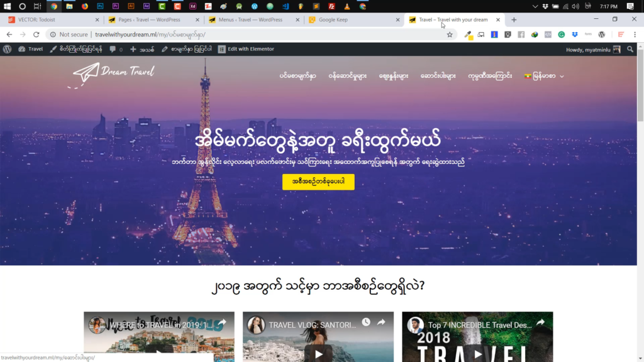This screenshot has height=362, width=644.
Task: Click Edit with Elementor
Action: coord(246,49)
